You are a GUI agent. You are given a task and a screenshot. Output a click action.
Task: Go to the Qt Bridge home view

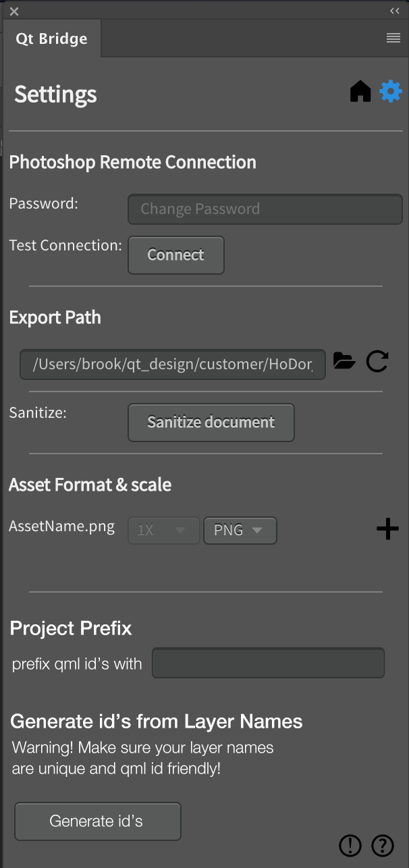(360, 92)
